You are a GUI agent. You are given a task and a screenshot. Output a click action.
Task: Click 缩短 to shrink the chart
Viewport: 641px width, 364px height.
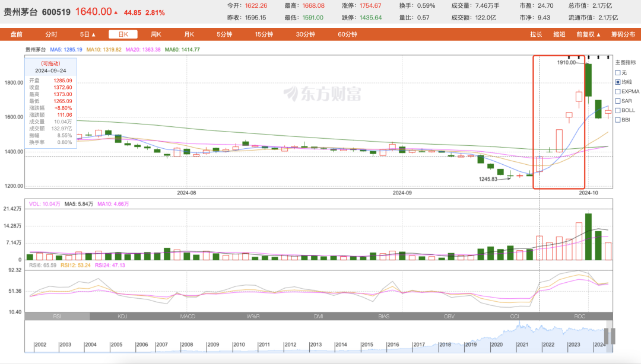tap(559, 34)
